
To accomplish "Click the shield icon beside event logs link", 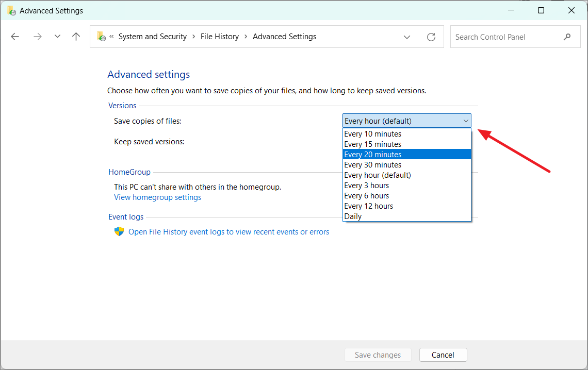I will 119,232.
